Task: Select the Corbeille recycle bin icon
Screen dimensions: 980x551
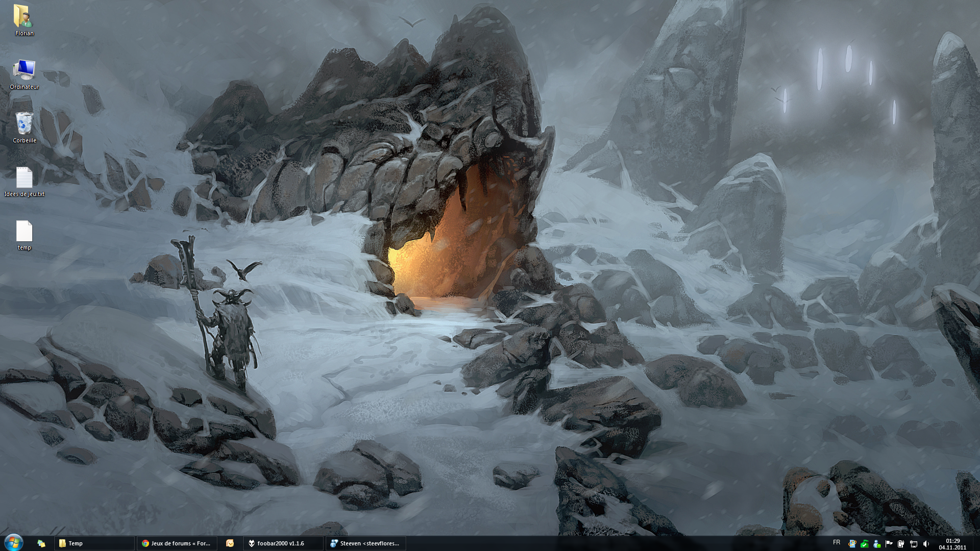Action: pyautogui.click(x=24, y=128)
